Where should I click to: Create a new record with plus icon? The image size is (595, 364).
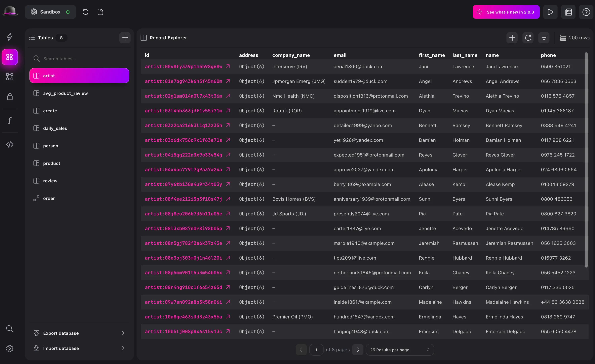point(512,38)
